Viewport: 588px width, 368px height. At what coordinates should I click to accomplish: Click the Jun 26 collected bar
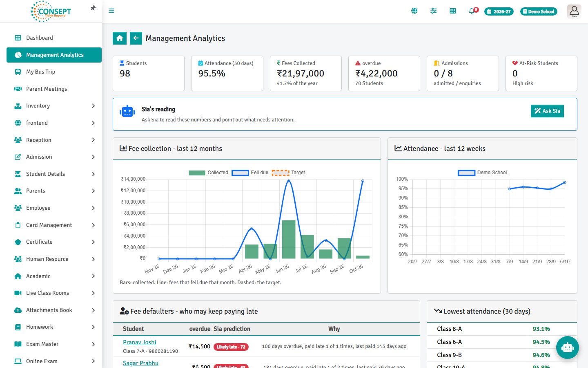(289, 240)
